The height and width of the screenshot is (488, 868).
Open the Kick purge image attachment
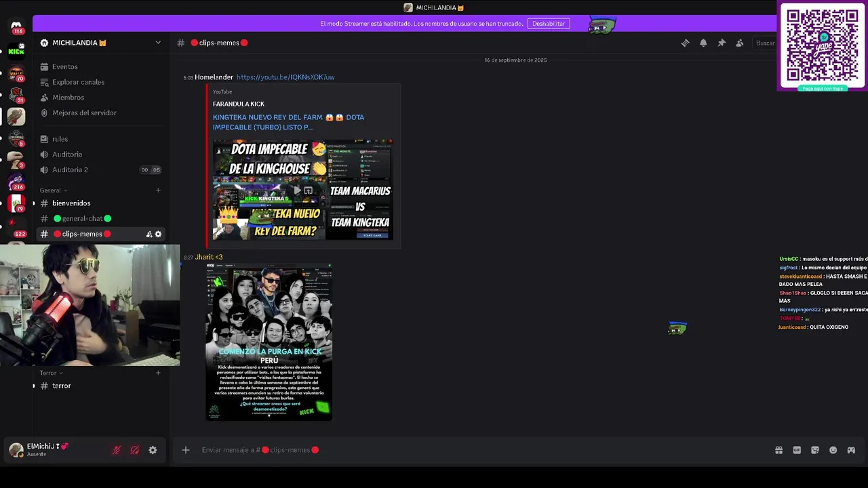click(269, 342)
